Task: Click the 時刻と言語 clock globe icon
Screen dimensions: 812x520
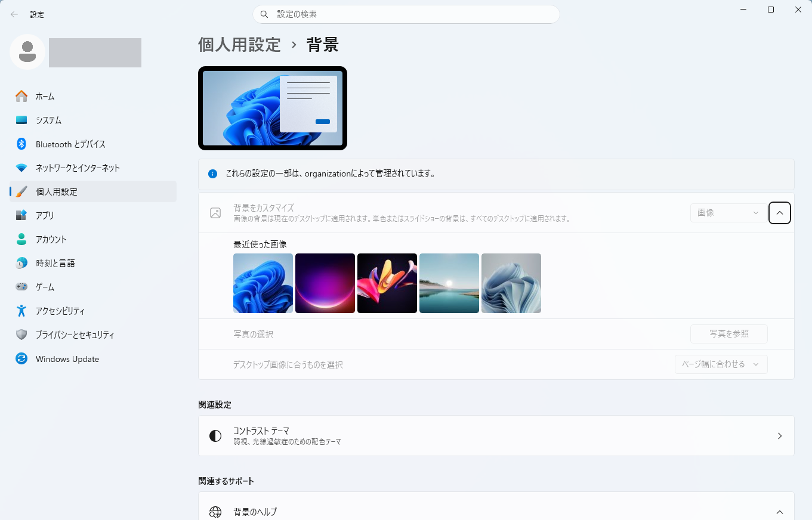Action: click(x=21, y=263)
